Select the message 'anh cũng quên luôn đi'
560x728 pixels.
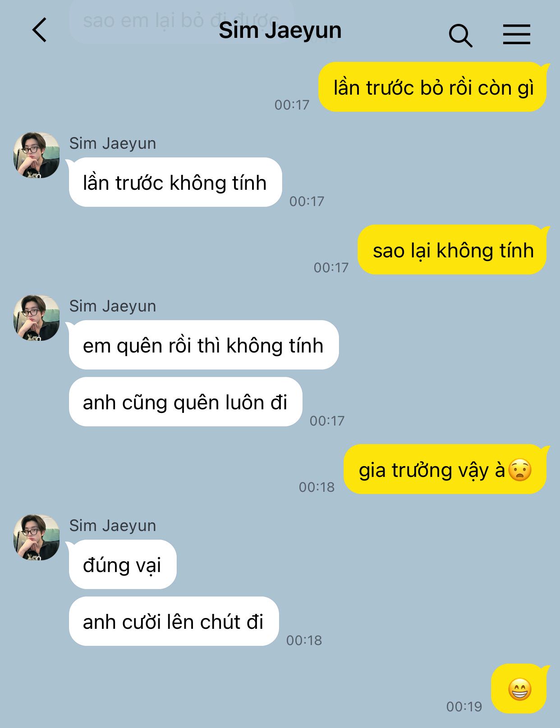(x=185, y=402)
